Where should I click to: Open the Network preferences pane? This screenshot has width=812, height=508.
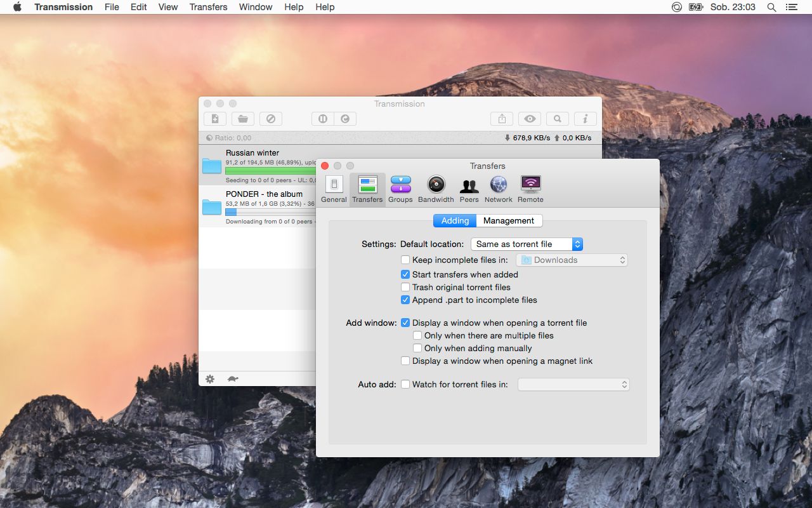click(x=498, y=189)
